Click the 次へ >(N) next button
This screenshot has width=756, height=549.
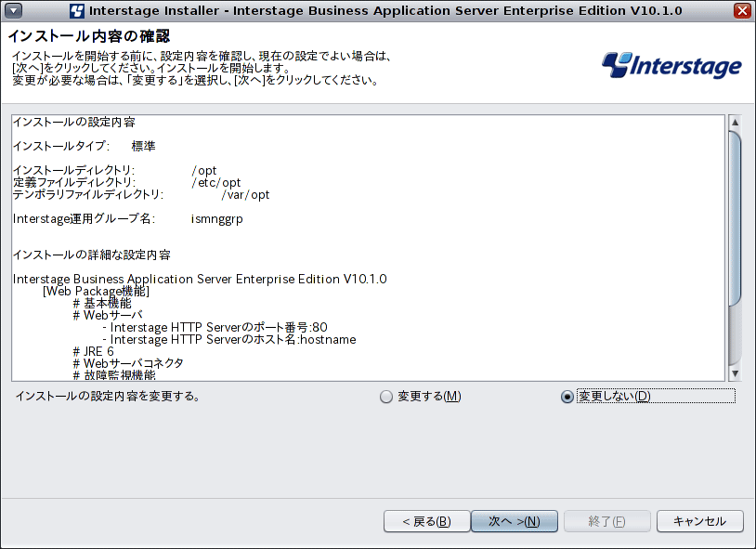click(x=515, y=521)
